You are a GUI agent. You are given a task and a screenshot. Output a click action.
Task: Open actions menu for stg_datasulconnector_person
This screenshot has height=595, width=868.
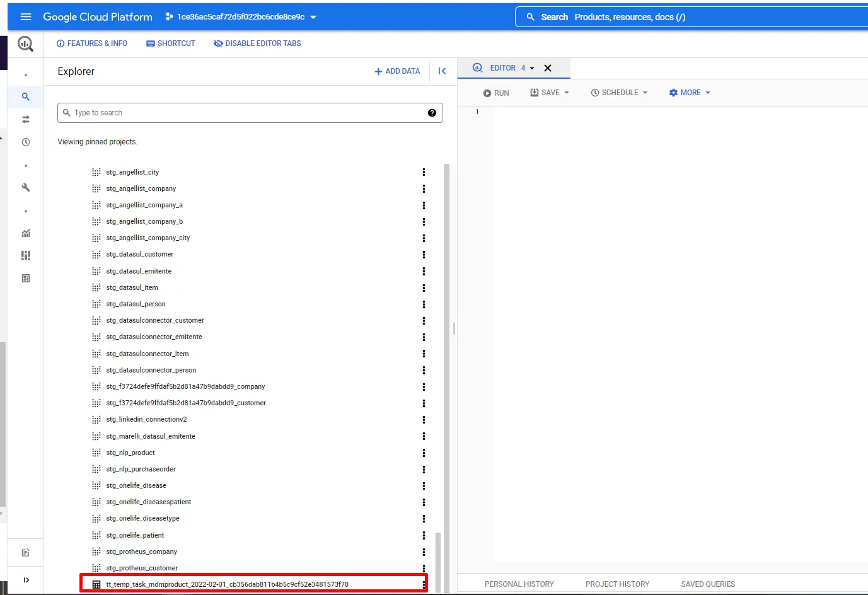pos(424,370)
